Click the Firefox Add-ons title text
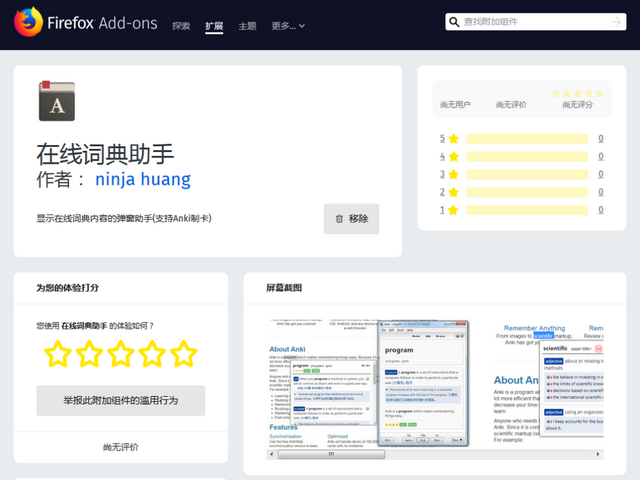Viewport: 640px width, 480px height. tap(102, 23)
